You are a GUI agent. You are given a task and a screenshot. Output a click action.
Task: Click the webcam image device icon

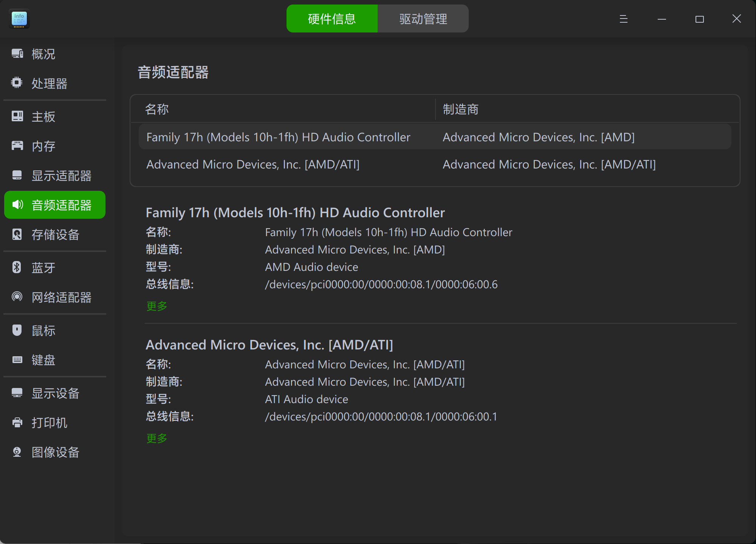[x=17, y=452]
